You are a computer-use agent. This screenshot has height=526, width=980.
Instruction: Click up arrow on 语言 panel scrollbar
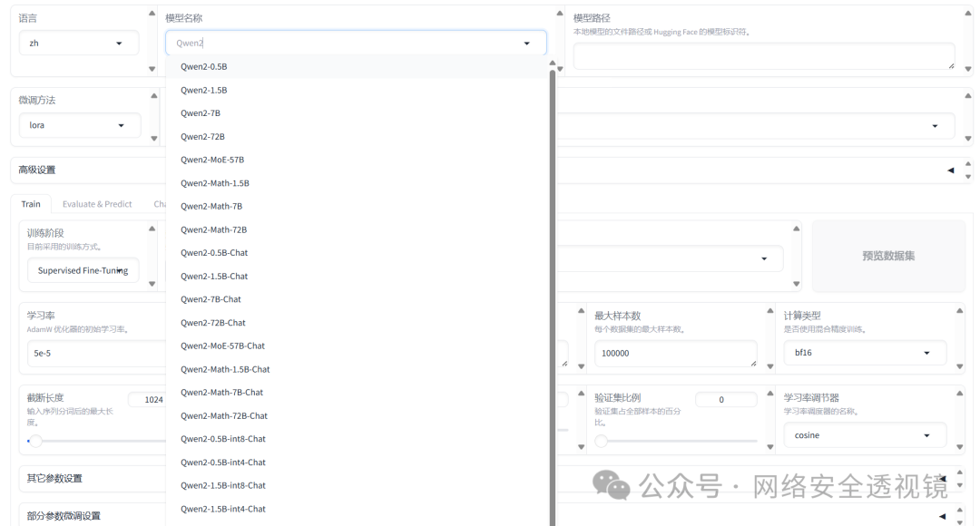tap(152, 13)
